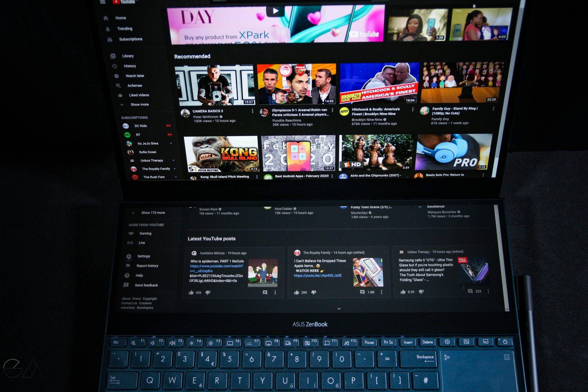Viewport: 588px width, 392px height.
Task: Click the Developers footer link
Action: (145, 308)
